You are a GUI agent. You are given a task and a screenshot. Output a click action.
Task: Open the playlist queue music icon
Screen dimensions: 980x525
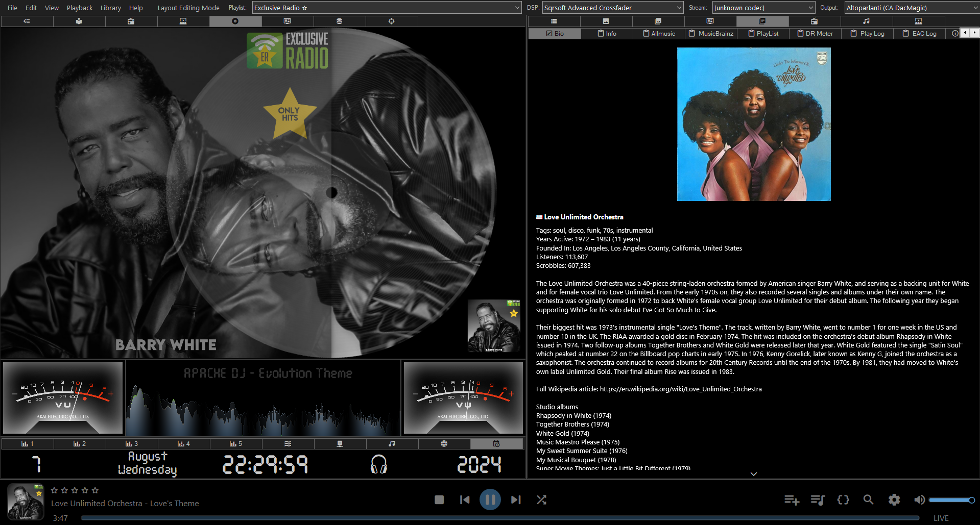[818, 500]
